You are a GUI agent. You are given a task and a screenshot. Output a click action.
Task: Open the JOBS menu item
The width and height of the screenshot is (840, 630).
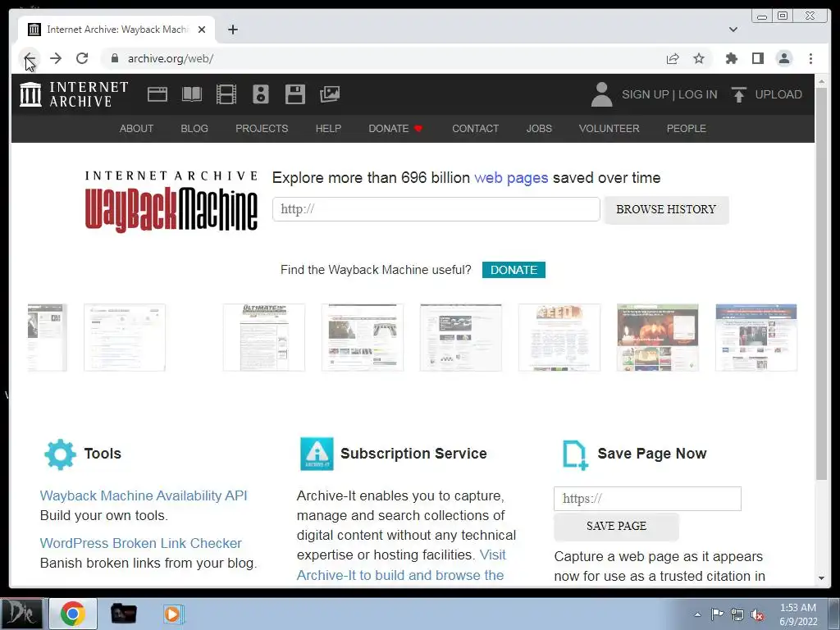pyautogui.click(x=538, y=129)
